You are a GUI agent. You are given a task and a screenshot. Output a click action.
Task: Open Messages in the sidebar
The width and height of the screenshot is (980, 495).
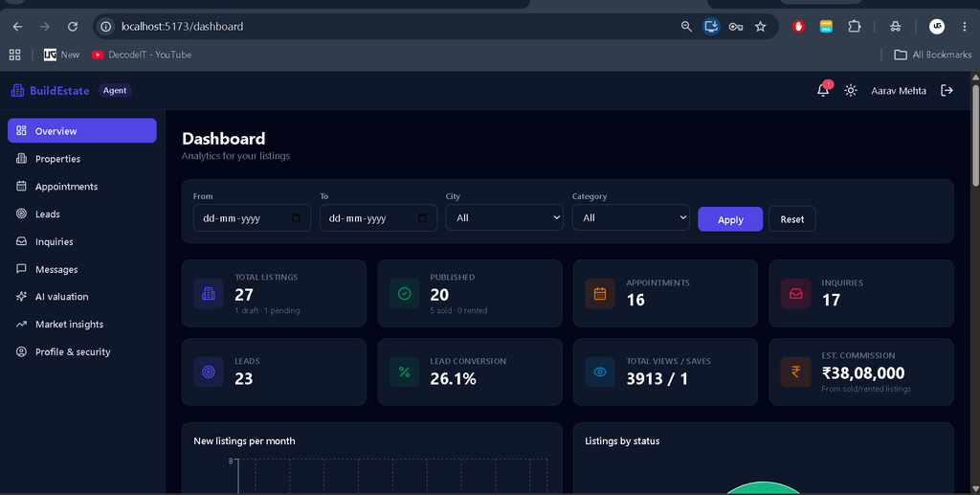[x=82, y=269]
